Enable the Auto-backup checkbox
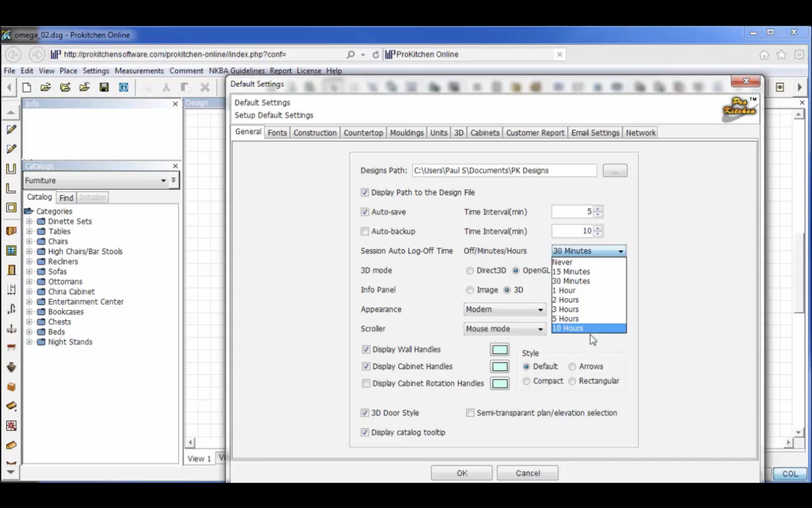 [365, 231]
